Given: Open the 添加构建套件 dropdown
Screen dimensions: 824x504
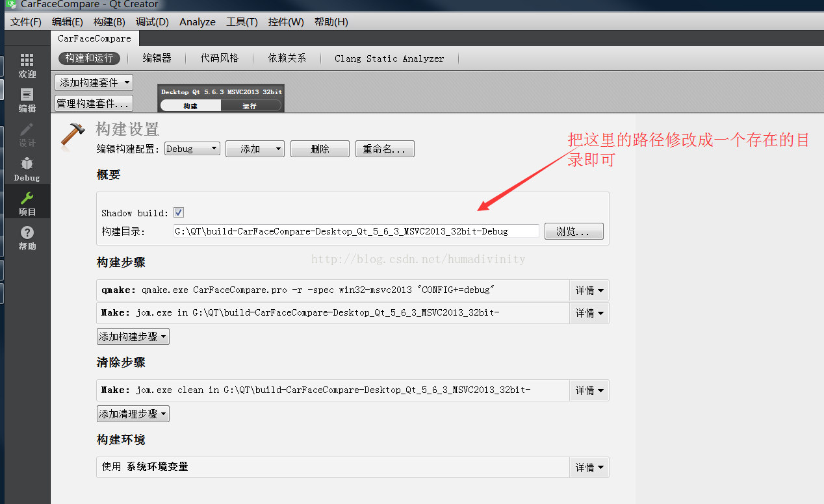Looking at the screenshot, I should click(93, 82).
